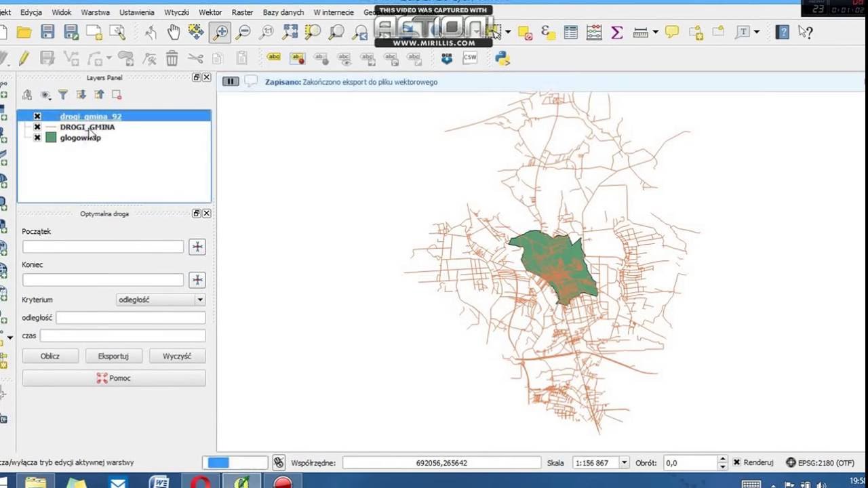Open the Raster menu
868x488 pixels.
(242, 12)
